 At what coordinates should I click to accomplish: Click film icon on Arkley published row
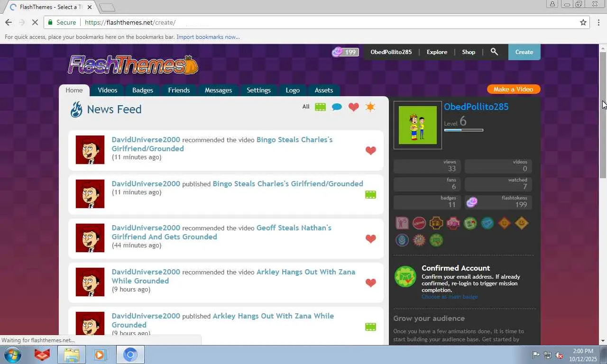[370, 327]
